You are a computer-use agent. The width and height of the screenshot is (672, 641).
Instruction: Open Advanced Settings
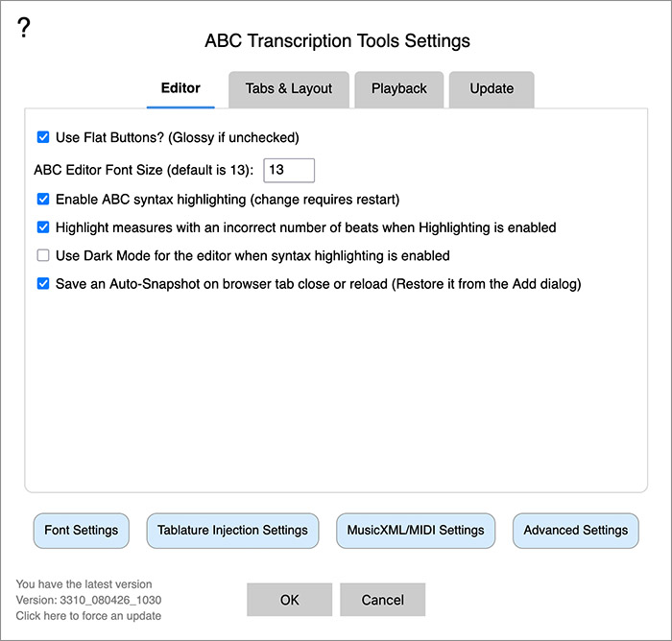click(576, 531)
